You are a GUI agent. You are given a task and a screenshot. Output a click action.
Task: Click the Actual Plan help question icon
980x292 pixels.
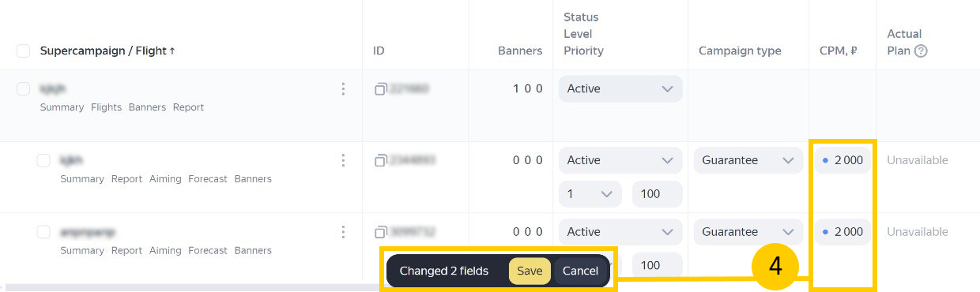tap(921, 51)
